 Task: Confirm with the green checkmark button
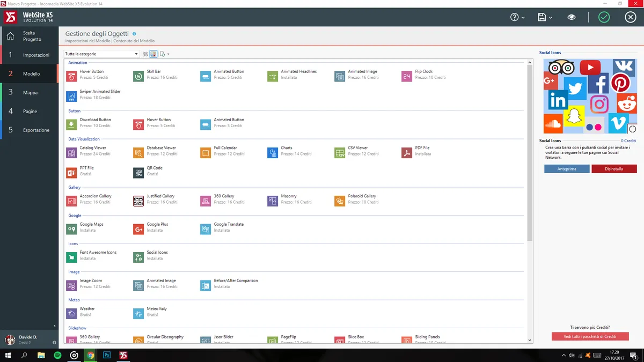click(604, 17)
